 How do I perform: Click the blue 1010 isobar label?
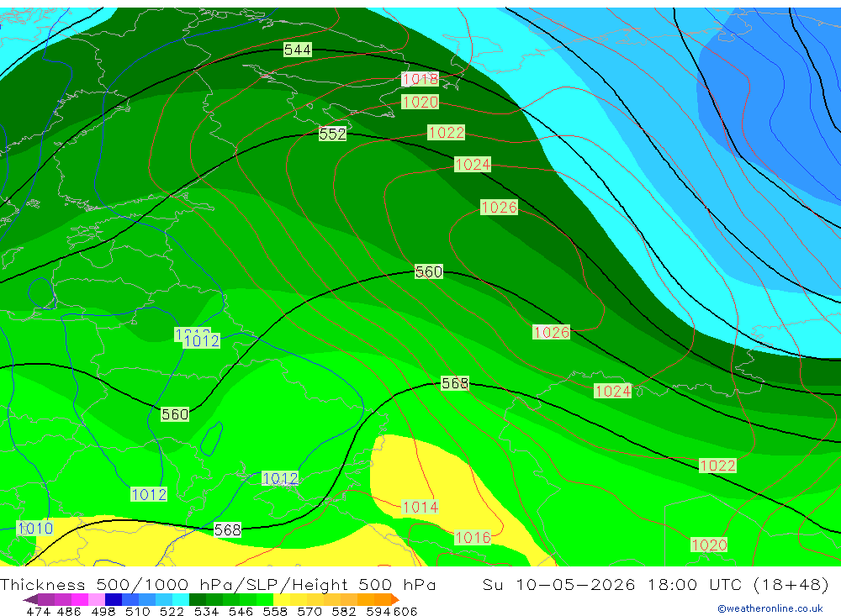[35, 528]
